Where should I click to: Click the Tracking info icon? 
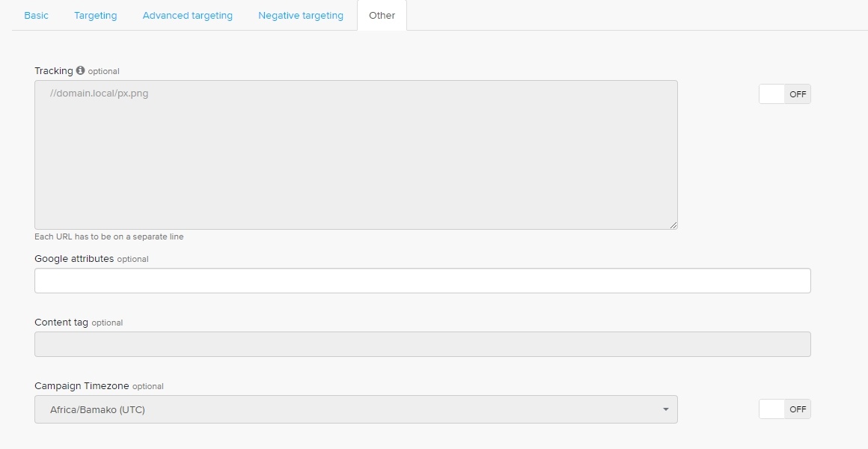click(x=81, y=70)
